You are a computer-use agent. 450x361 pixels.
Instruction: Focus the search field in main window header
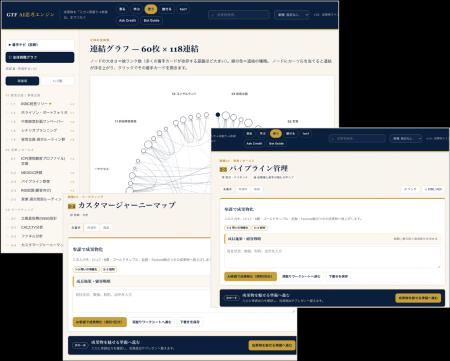pos(239,15)
